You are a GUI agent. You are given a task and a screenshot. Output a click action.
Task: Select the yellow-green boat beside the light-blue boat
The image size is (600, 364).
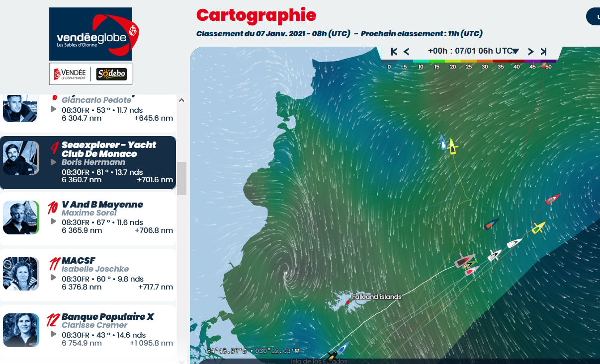click(x=452, y=146)
